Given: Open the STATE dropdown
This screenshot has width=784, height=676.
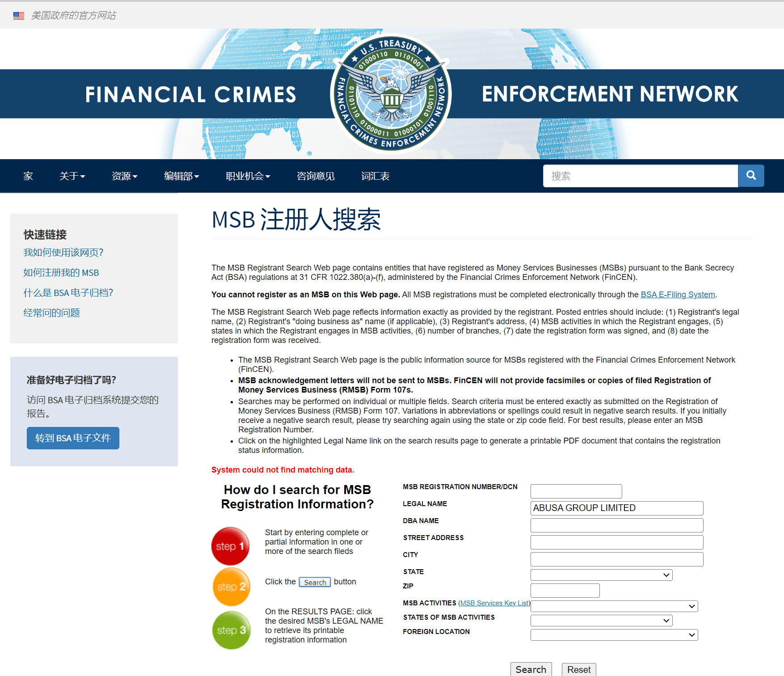Looking at the screenshot, I should click(x=601, y=575).
